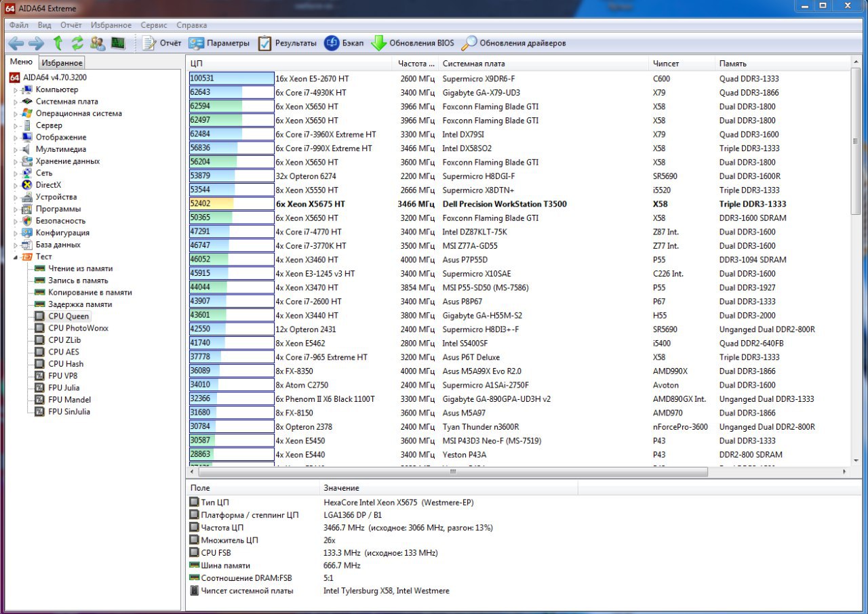Open Результаты from the toolbar
The width and height of the screenshot is (868, 614).
287,43
